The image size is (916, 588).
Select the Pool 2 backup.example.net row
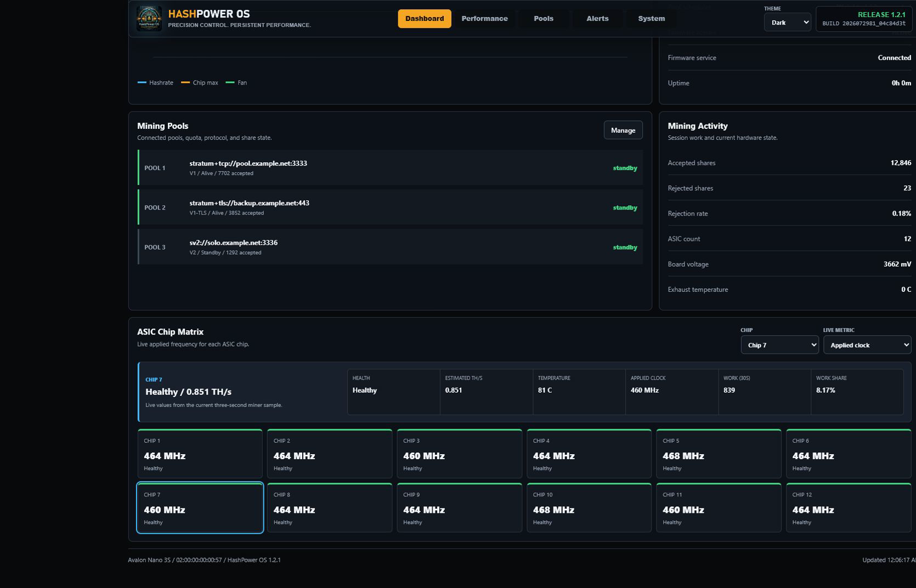click(x=390, y=207)
